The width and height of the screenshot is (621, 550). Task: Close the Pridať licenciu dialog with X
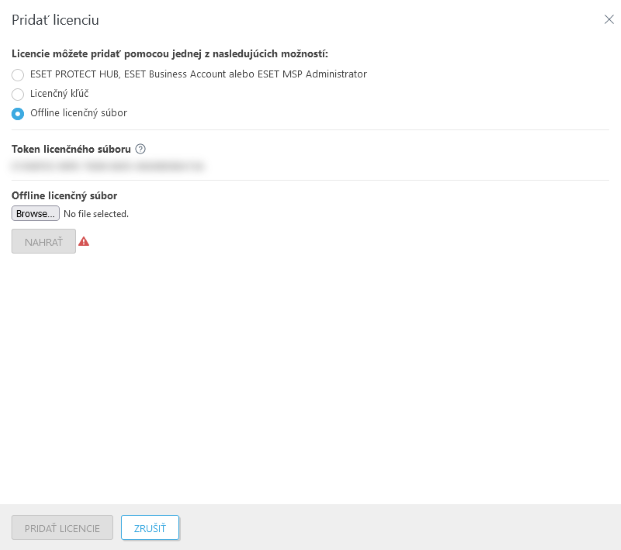pyautogui.click(x=609, y=19)
